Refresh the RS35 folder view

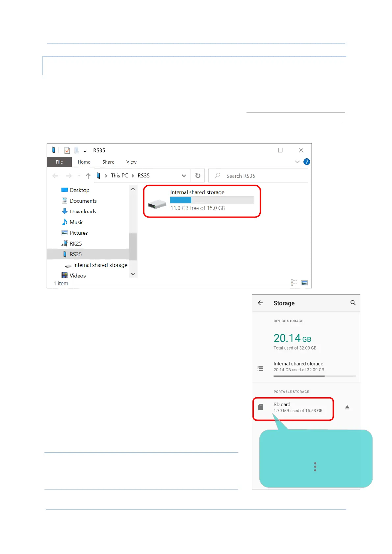(x=198, y=176)
